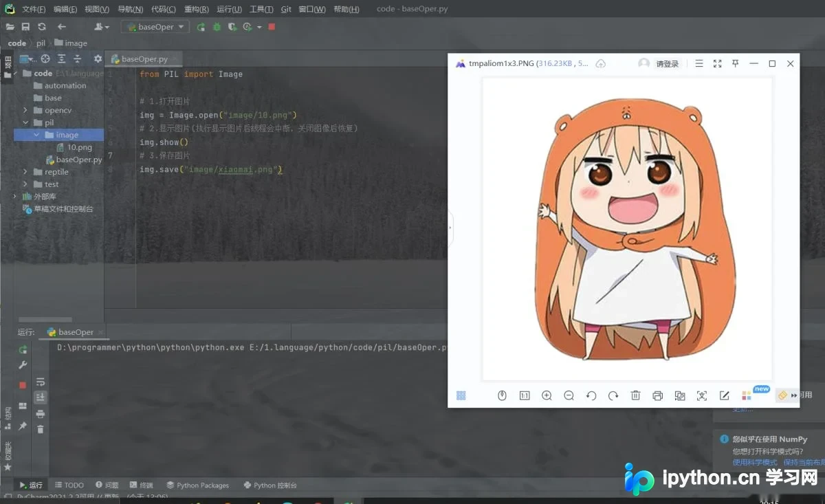Collapse the pil folder
Viewport: 825px width, 504px height.
[x=25, y=122]
